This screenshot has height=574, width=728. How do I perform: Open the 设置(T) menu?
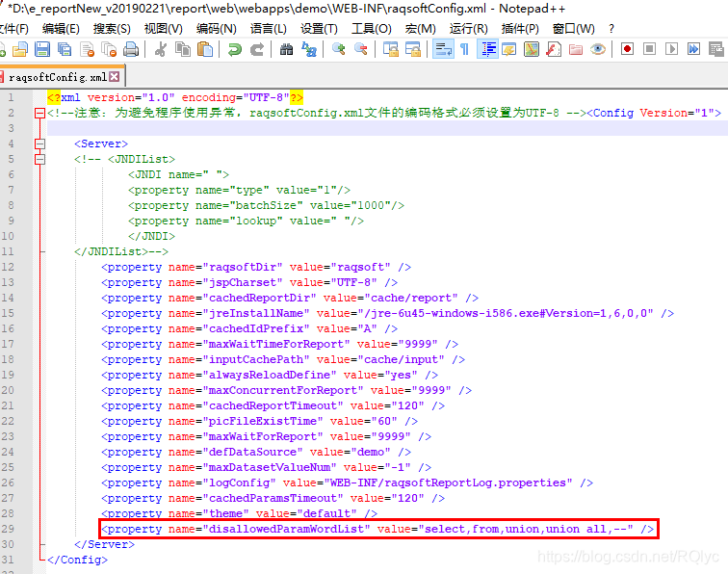319,29
